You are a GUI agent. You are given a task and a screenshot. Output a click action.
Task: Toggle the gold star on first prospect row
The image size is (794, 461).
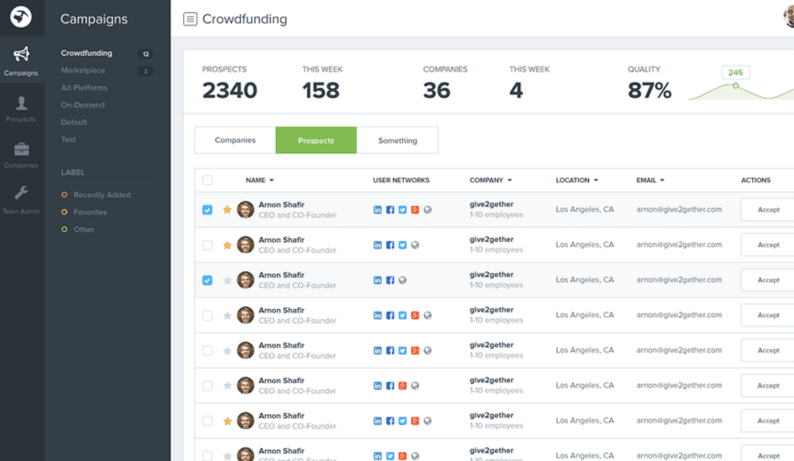coord(227,210)
